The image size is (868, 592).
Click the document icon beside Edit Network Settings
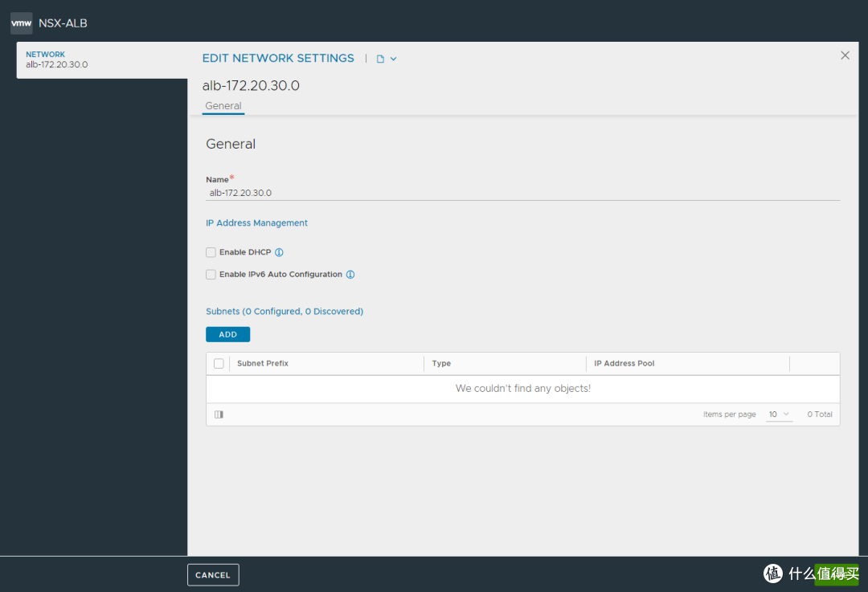tap(380, 59)
